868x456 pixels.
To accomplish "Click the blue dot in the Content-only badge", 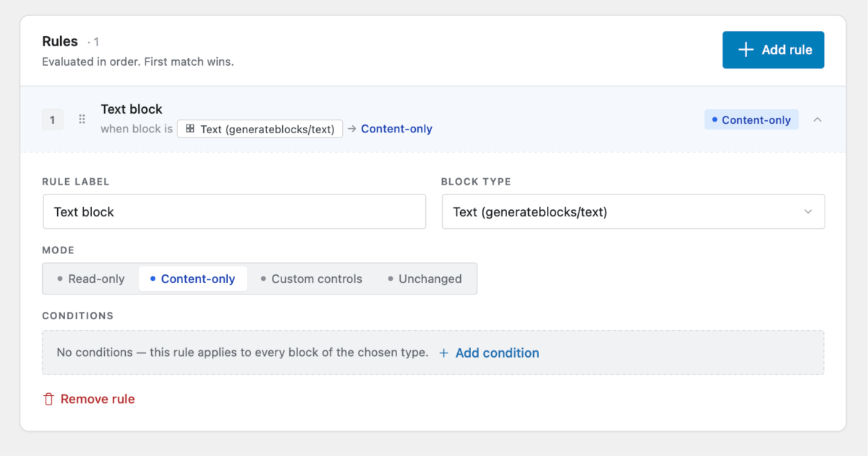I will [715, 119].
